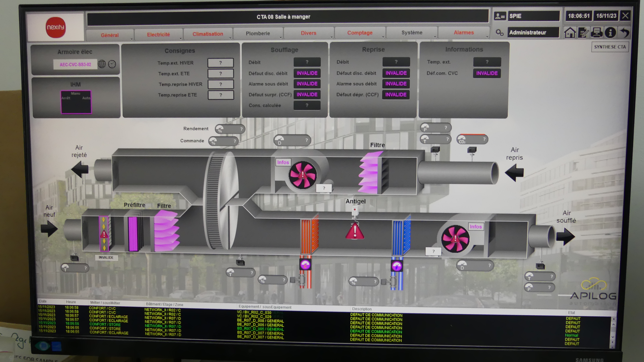Click the Temp.ext. HIVER setpoint field

pyautogui.click(x=221, y=63)
